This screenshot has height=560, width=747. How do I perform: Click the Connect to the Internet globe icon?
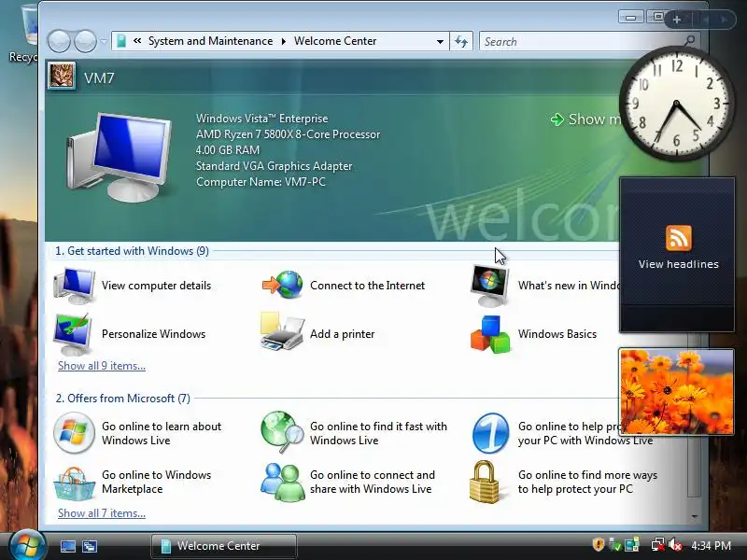tap(283, 285)
